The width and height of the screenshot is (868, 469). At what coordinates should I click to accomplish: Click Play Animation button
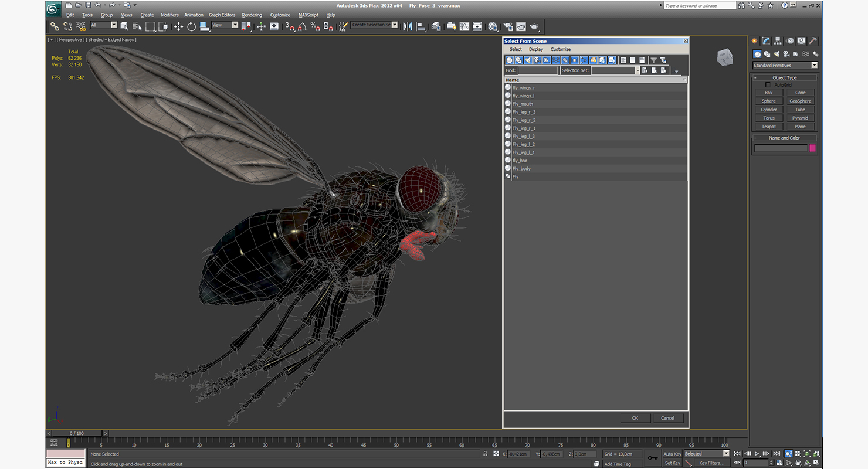(757, 454)
